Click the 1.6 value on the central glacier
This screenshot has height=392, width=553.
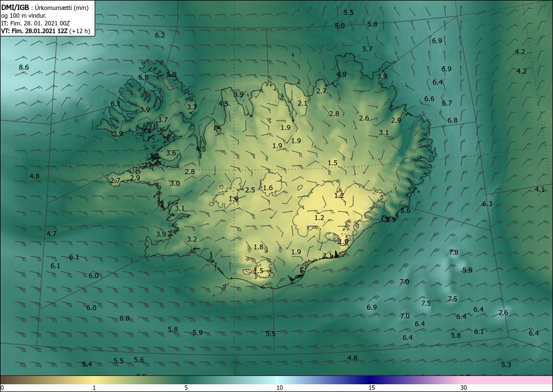coord(268,187)
